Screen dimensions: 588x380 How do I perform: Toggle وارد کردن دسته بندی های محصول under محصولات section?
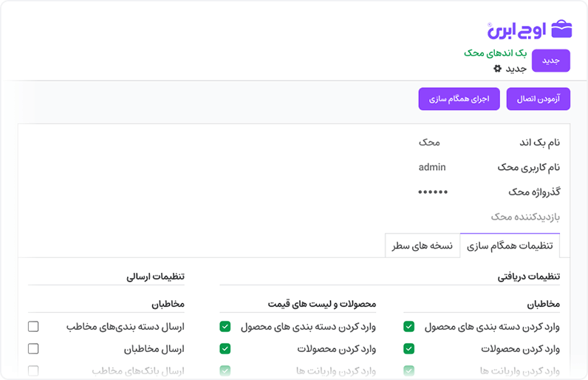225,326
